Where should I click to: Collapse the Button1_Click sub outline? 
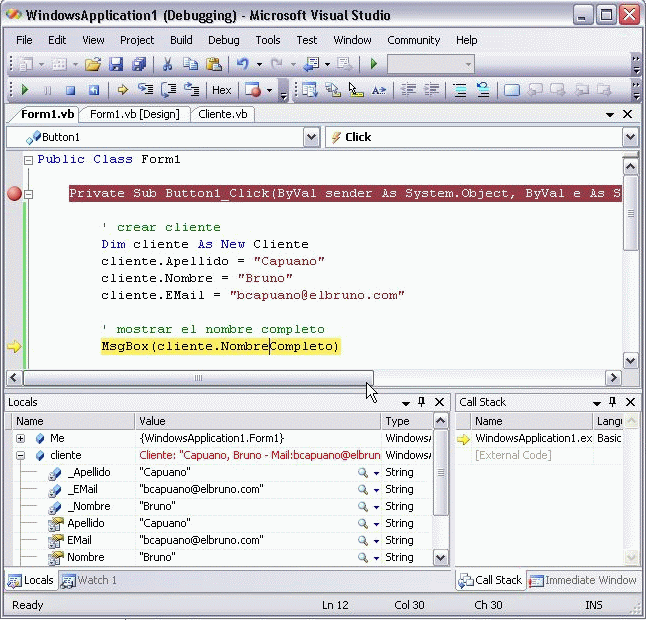pyautogui.click(x=28, y=194)
